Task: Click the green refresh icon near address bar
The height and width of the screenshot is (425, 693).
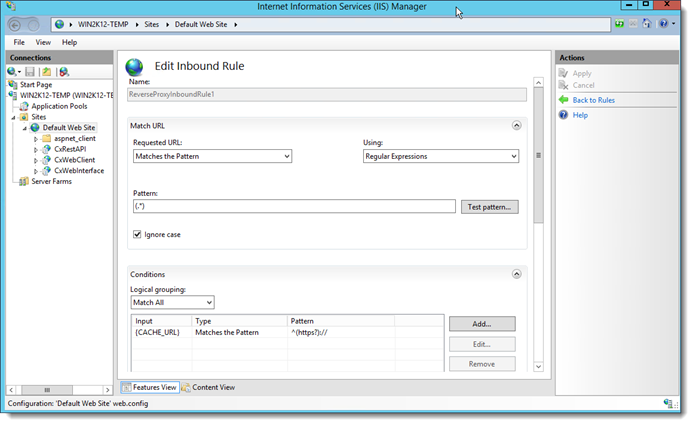Action: pos(619,23)
